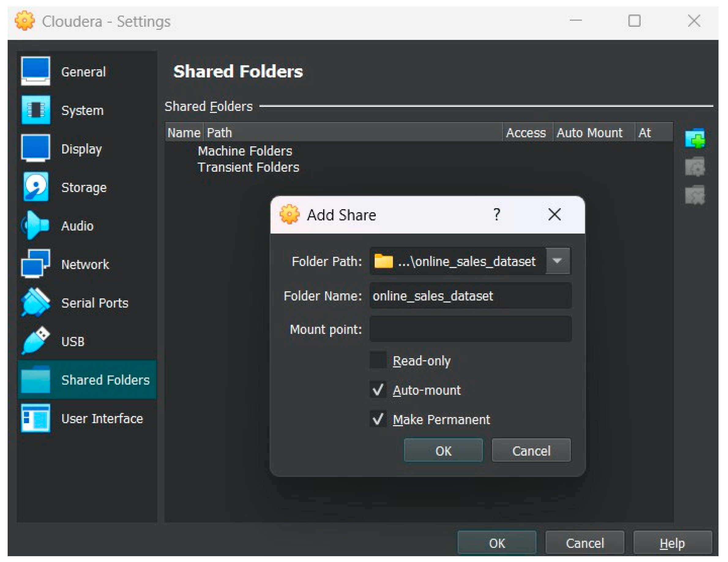Toggle the Make Permanent checkbox
Viewport: 728px width, 562px height.
(378, 419)
